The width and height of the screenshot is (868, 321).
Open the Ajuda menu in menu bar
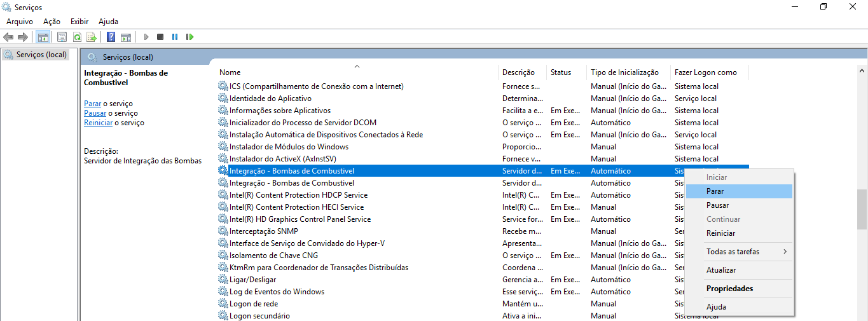pos(108,22)
